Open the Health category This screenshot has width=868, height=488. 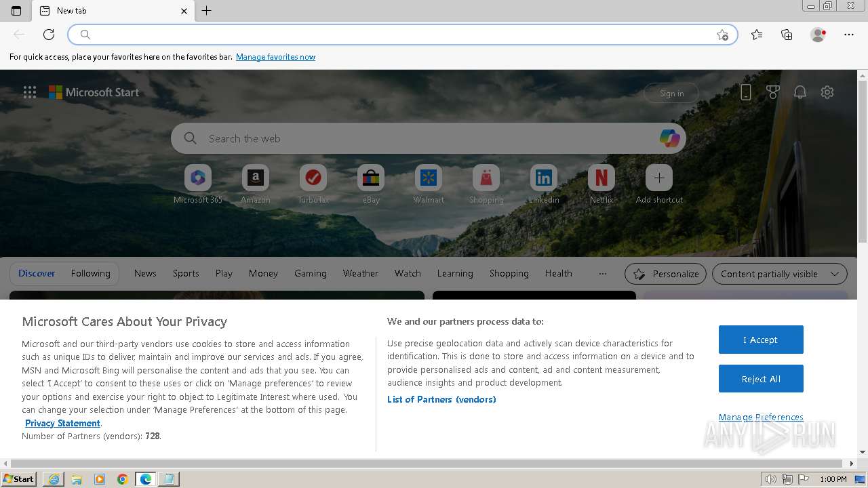[x=559, y=273]
